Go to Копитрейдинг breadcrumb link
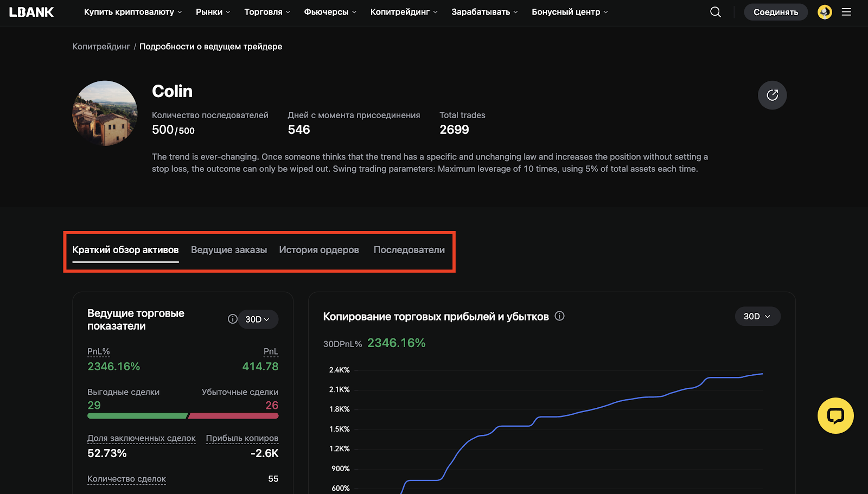 click(x=101, y=47)
